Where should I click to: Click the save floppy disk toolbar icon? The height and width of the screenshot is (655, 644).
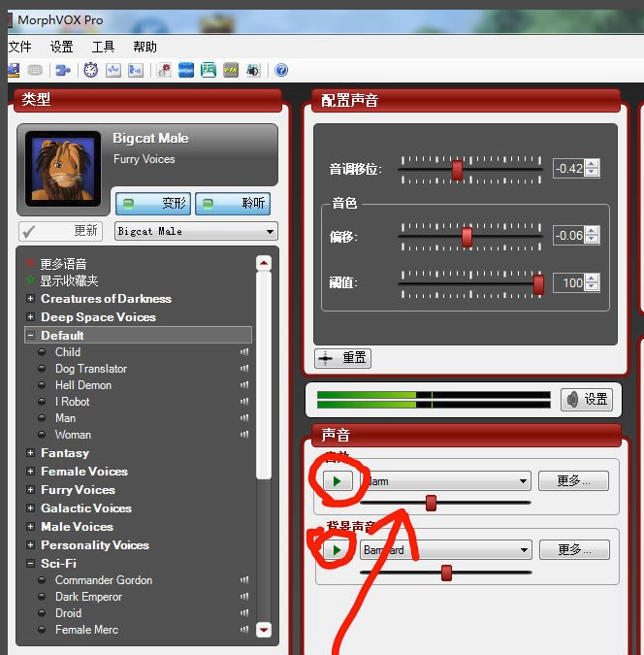[14, 70]
